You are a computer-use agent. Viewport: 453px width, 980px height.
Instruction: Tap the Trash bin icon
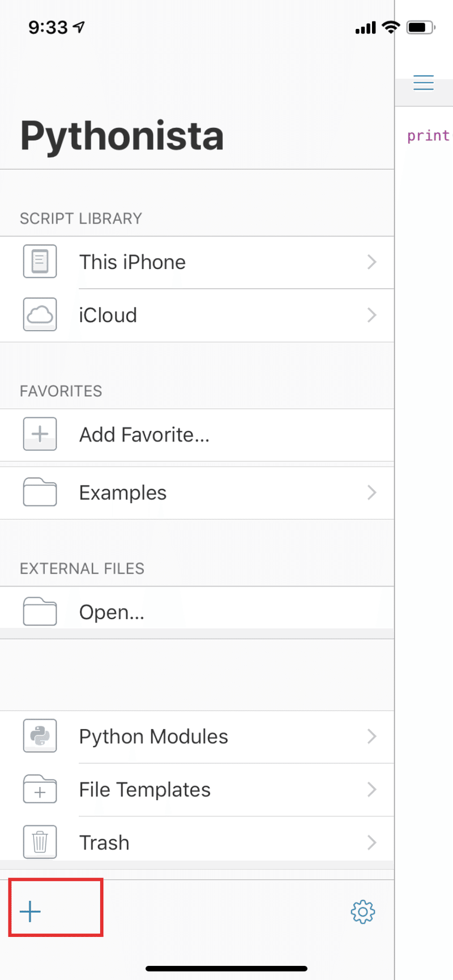(40, 842)
